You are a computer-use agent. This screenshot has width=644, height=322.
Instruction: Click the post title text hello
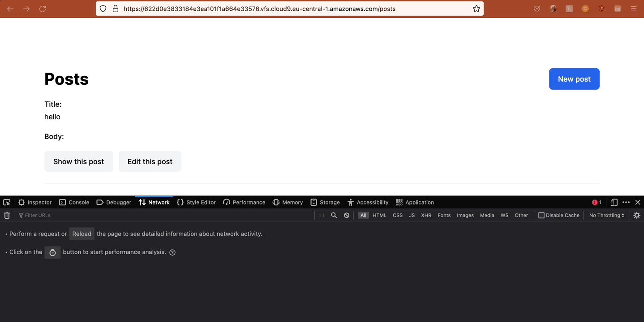click(x=52, y=117)
